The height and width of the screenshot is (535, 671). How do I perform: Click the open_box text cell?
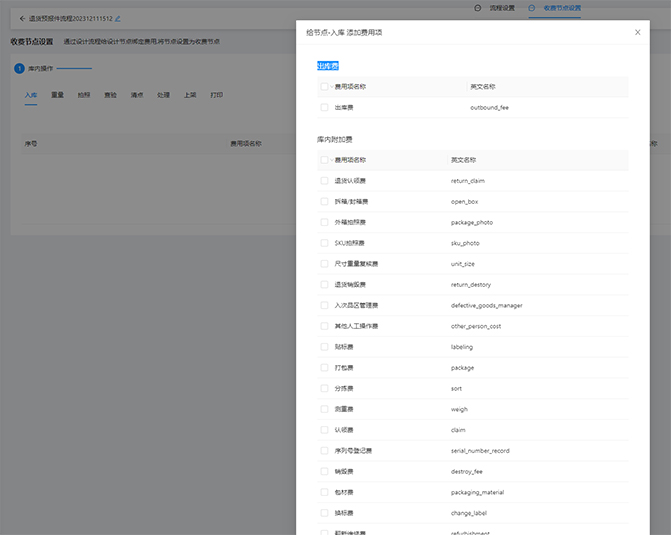pyautogui.click(x=464, y=202)
